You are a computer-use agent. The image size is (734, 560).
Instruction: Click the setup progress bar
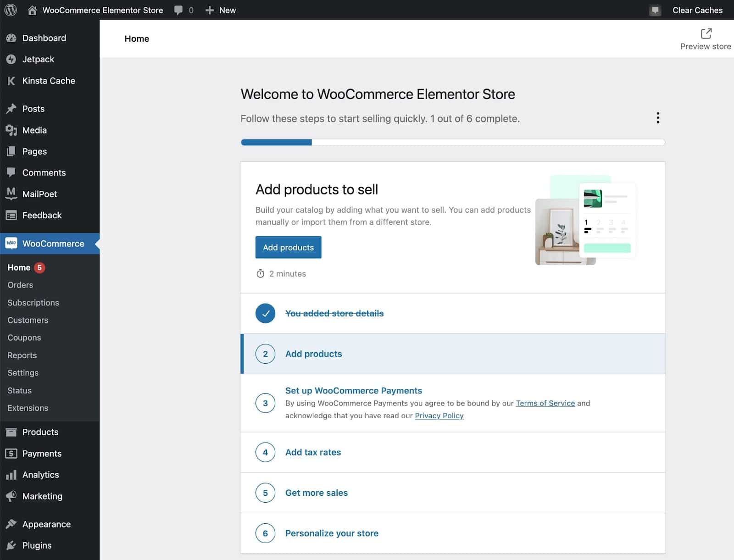tap(452, 143)
